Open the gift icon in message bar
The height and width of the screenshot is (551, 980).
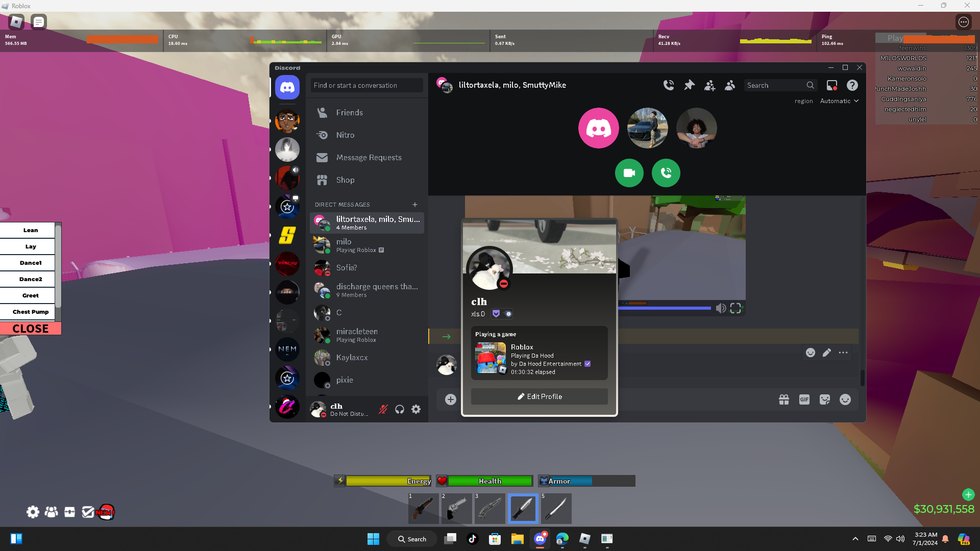pyautogui.click(x=784, y=399)
